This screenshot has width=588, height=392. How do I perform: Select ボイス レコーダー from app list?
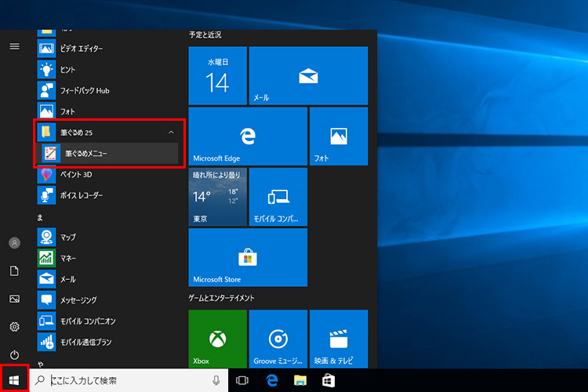(82, 195)
